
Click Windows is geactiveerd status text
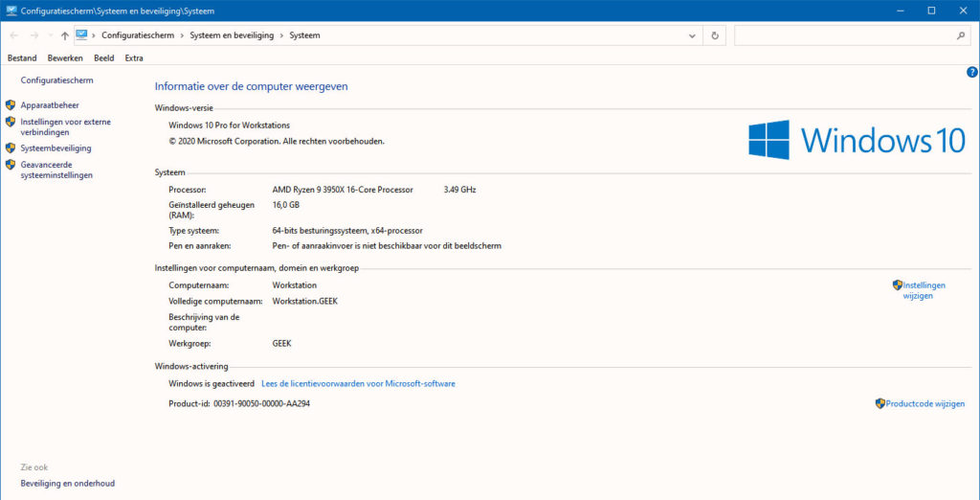(x=212, y=383)
